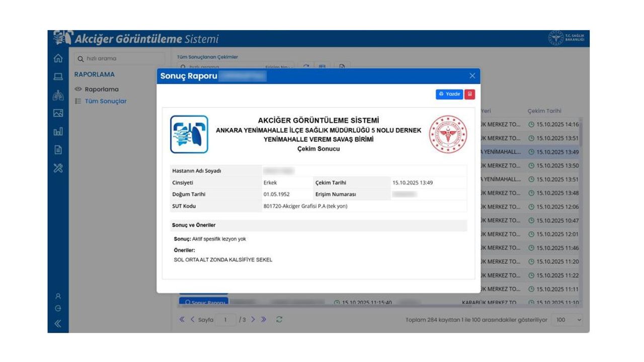644x362 pixels.
Task: Select the image gallery sidebar icon
Action: pyautogui.click(x=58, y=113)
